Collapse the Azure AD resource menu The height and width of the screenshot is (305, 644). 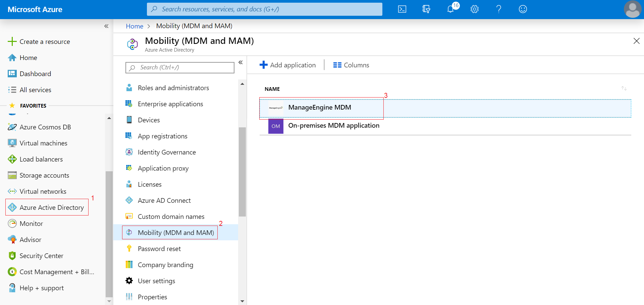point(240,62)
